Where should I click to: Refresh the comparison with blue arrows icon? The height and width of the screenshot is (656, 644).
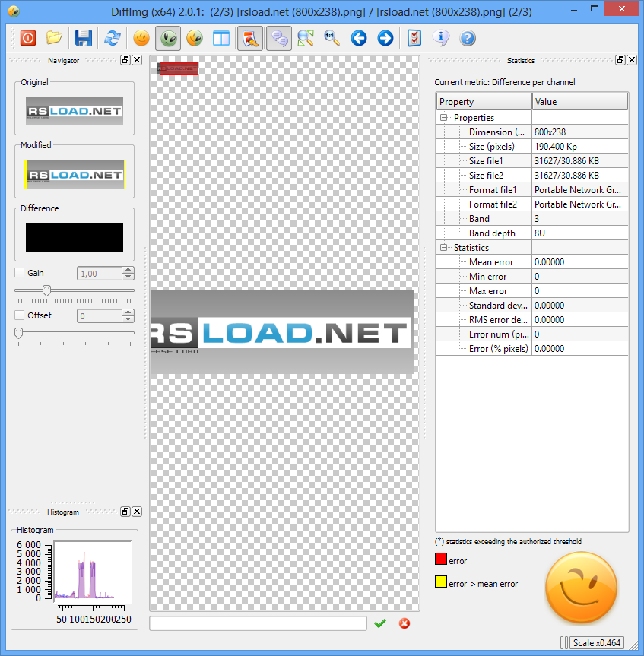coord(113,38)
